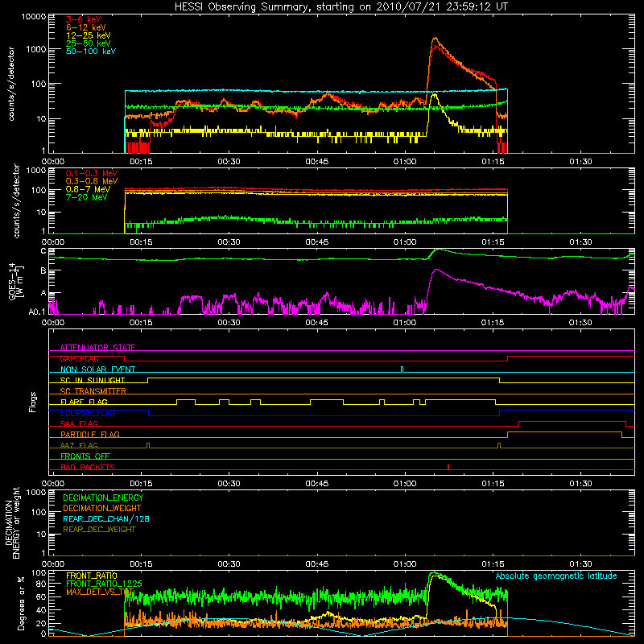Click the SAA_FLAG label
The image size is (644, 644).
(x=79, y=423)
